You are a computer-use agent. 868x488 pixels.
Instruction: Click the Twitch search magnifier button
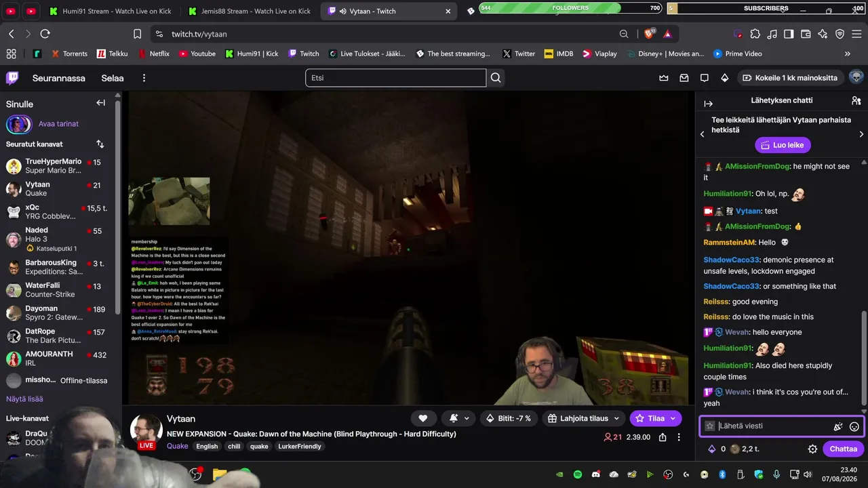pos(496,78)
